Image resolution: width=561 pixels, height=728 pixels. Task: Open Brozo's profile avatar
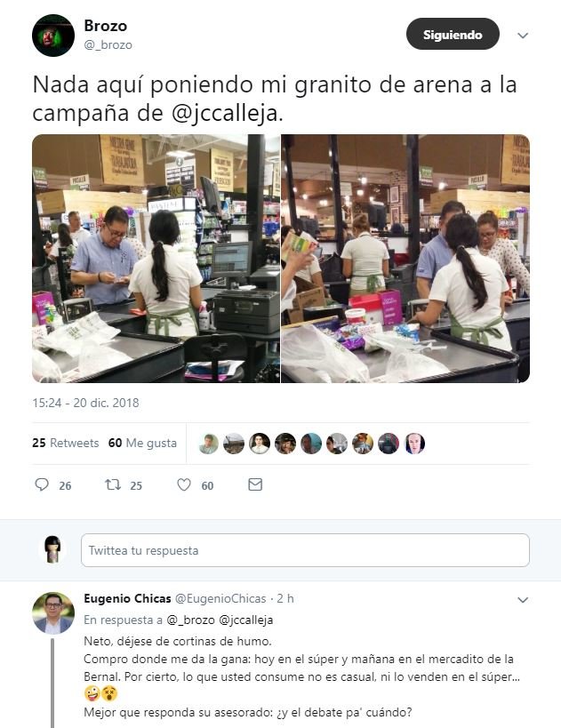click(53, 36)
